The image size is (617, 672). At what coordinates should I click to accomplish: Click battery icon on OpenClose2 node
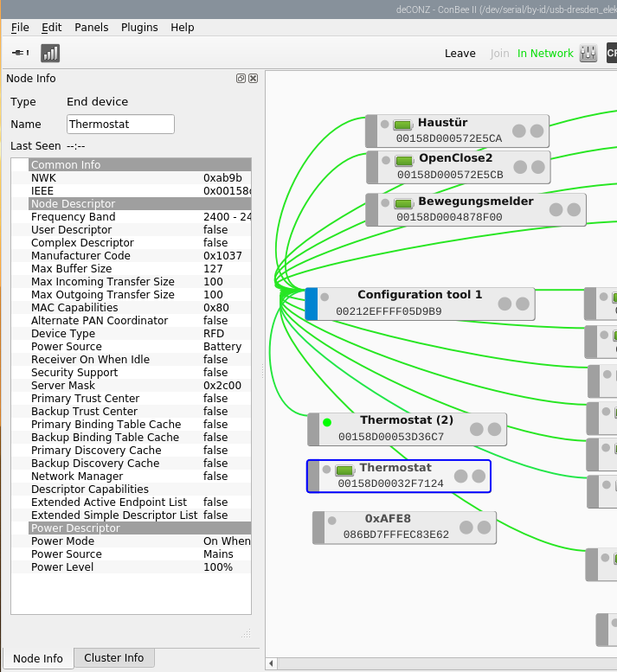pyautogui.click(x=404, y=161)
